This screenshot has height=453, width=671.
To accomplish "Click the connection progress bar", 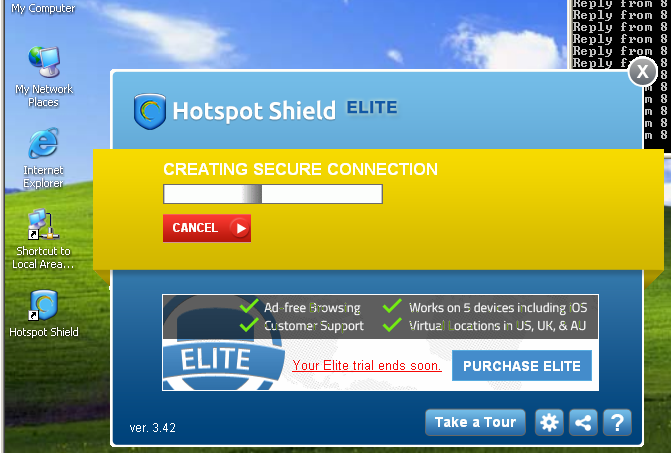I will tap(273, 194).
